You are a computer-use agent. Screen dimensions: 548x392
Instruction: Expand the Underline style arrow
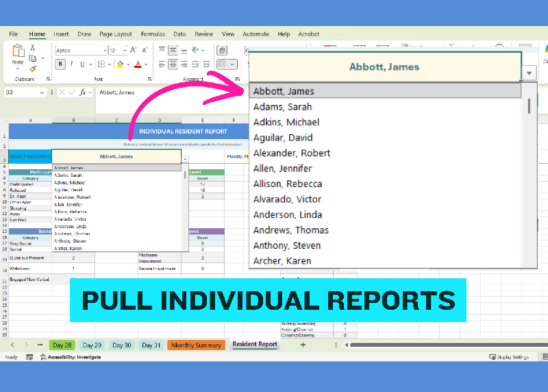(x=90, y=64)
